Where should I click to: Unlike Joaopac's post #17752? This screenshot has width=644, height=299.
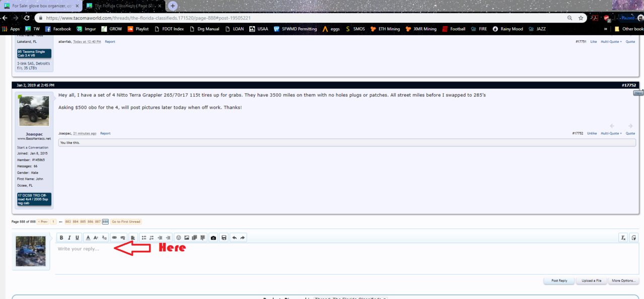(592, 133)
